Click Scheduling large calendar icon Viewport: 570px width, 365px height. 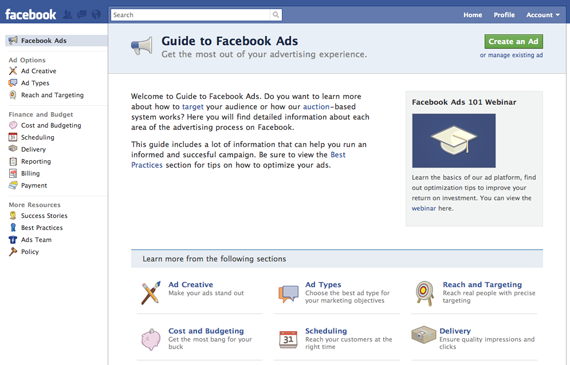(x=288, y=339)
